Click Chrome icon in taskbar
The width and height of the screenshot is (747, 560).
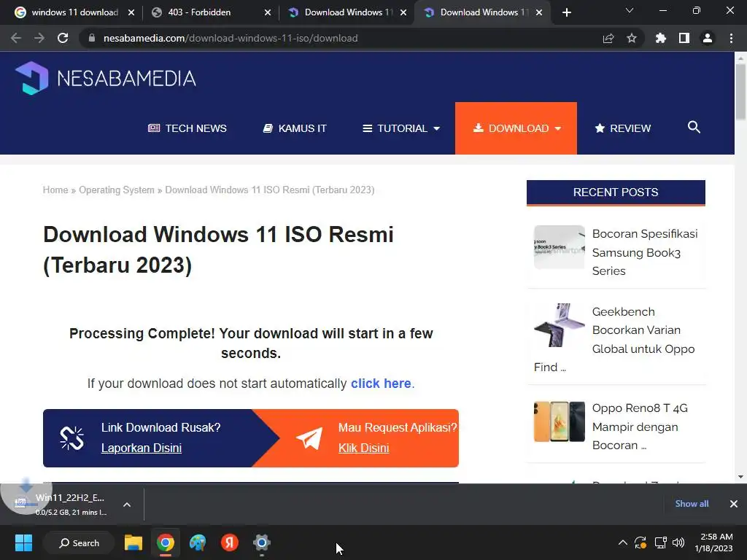tap(166, 542)
